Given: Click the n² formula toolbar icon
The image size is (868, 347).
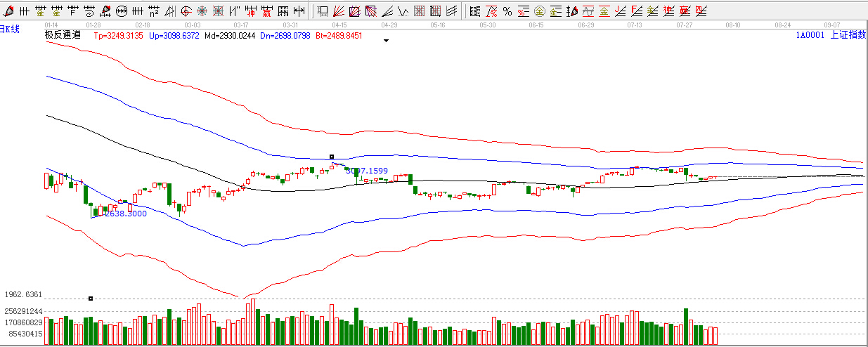Looking at the screenshot, I should point(153,11).
